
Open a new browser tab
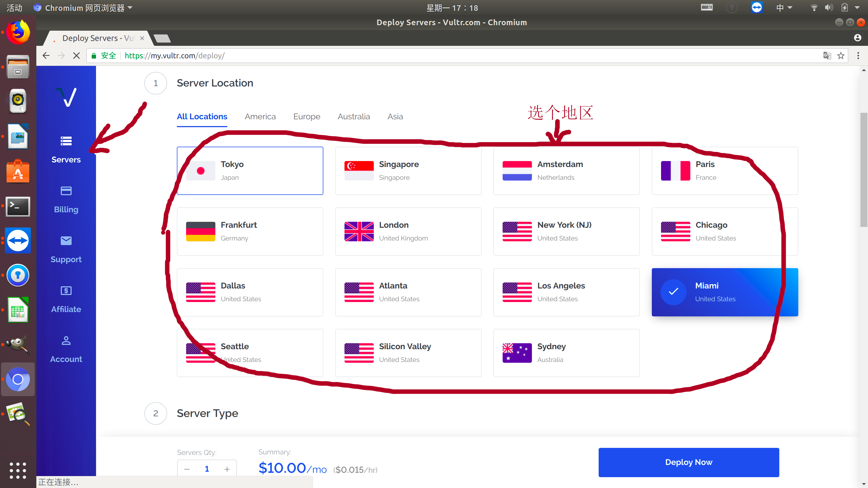[x=162, y=38]
